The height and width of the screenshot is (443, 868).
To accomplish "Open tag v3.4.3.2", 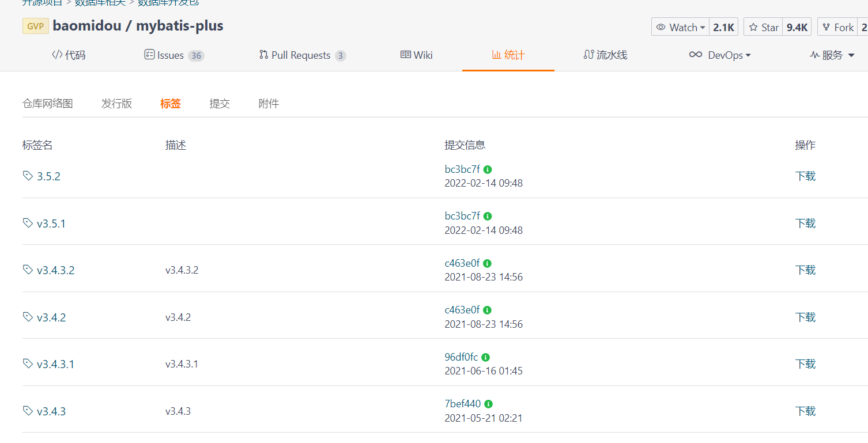I will 56,270.
